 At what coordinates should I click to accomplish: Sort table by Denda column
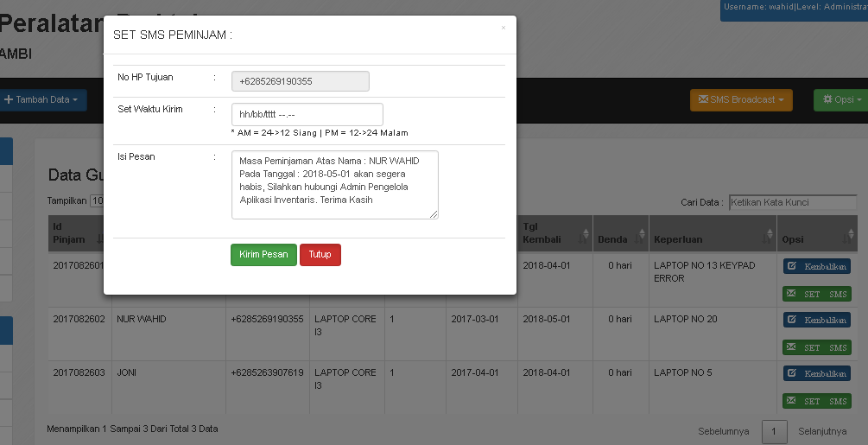pos(620,233)
